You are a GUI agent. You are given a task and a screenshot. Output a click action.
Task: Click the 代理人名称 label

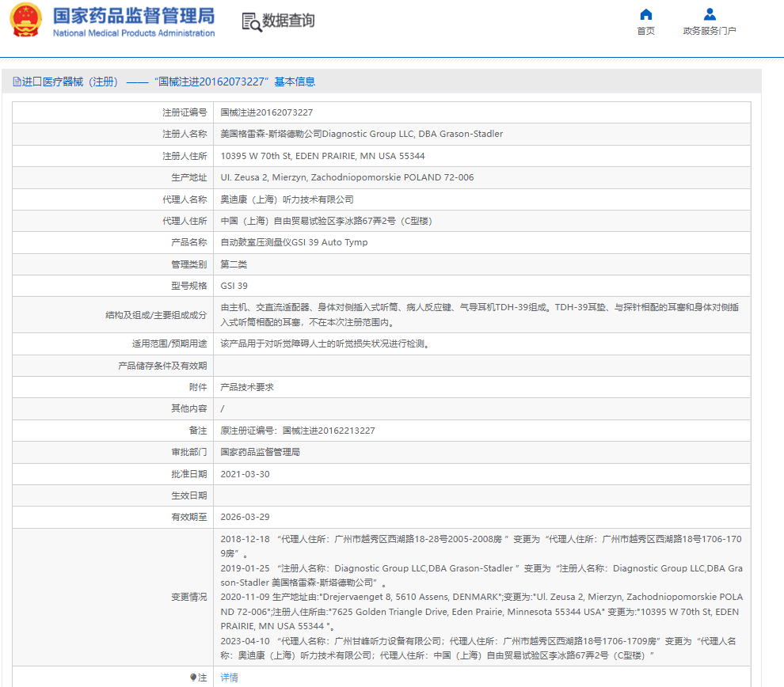click(x=185, y=199)
